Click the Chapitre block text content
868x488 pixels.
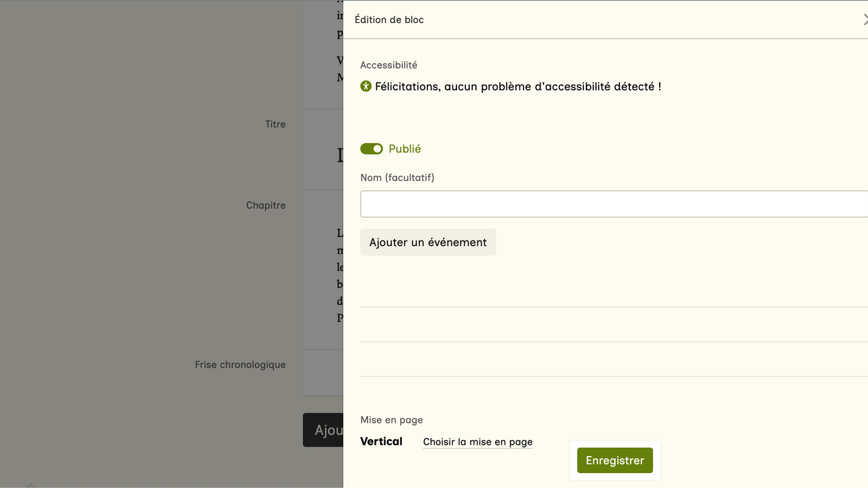click(332, 274)
